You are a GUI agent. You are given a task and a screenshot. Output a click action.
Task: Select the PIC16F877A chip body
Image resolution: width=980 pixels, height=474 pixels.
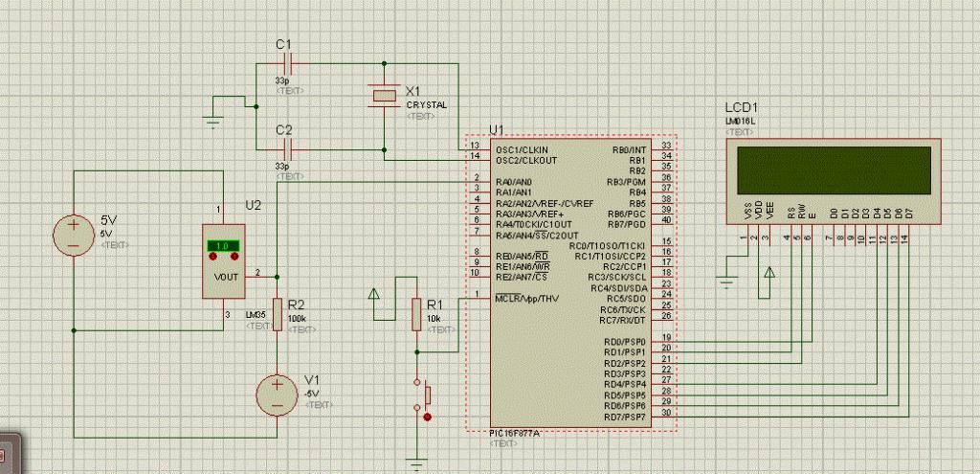570,282
